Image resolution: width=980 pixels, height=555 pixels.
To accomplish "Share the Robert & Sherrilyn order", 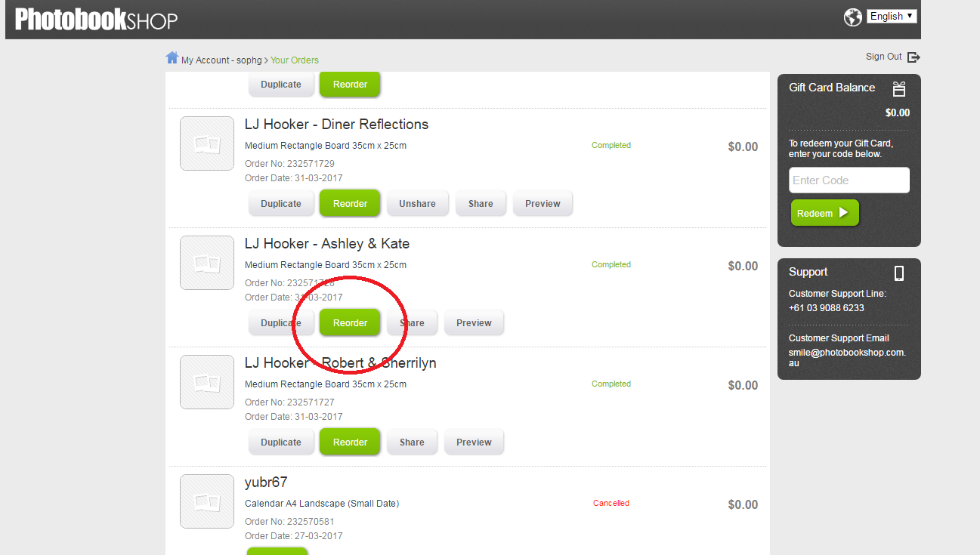I will pyautogui.click(x=412, y=442).
